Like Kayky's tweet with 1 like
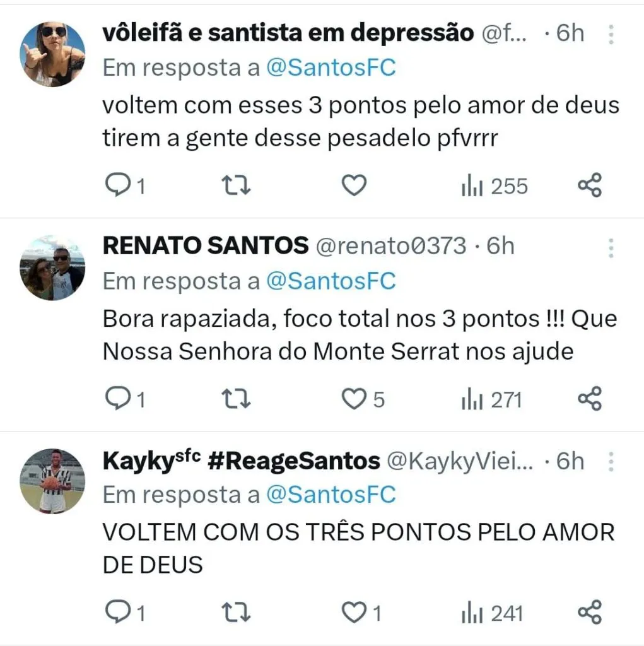 click(x=354, y=613)
